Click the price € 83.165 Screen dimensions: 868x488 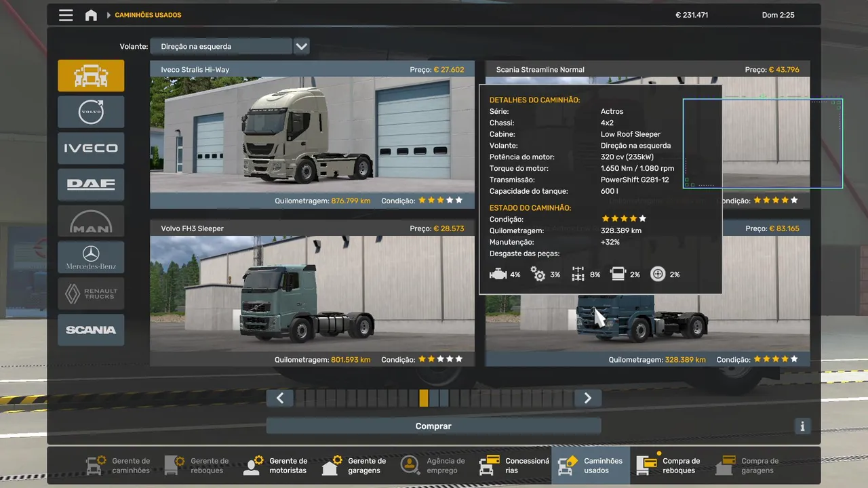(784, 228)
